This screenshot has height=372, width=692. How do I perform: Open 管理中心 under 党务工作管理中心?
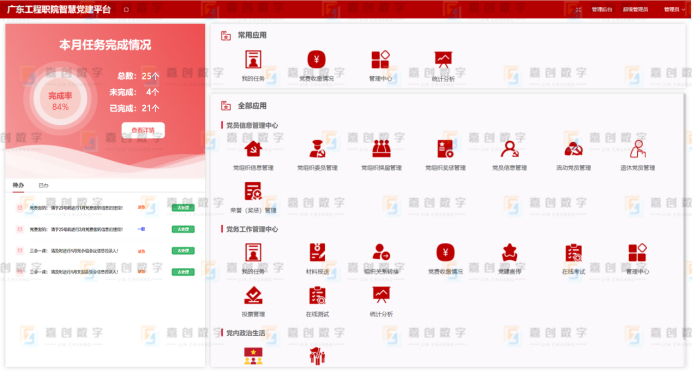point(638,252)
